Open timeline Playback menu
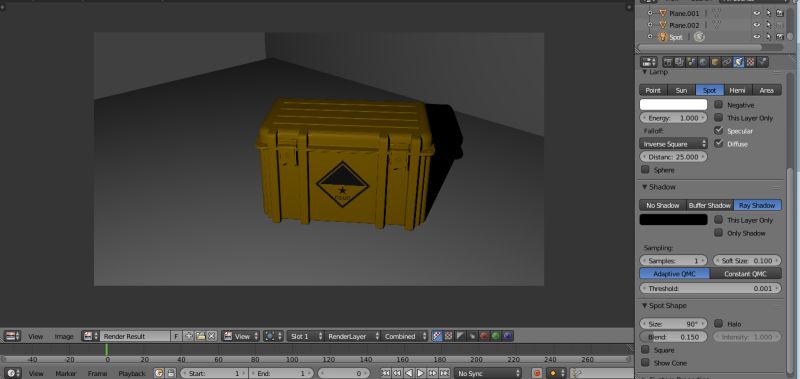Image resolution: width=800 pixels, height=379 pixels. pyautogui.click(x=132, y=373)
